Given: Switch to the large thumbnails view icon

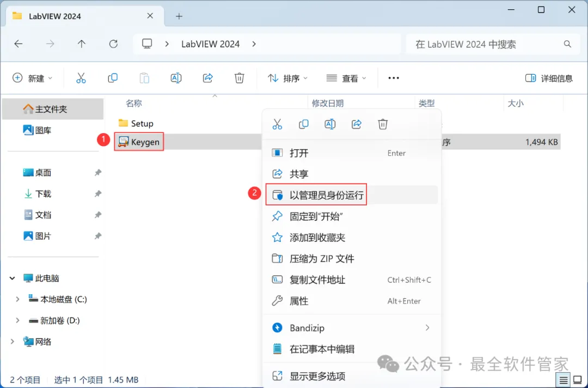Looking at the screenshot, I should click(x=578, y=380).
